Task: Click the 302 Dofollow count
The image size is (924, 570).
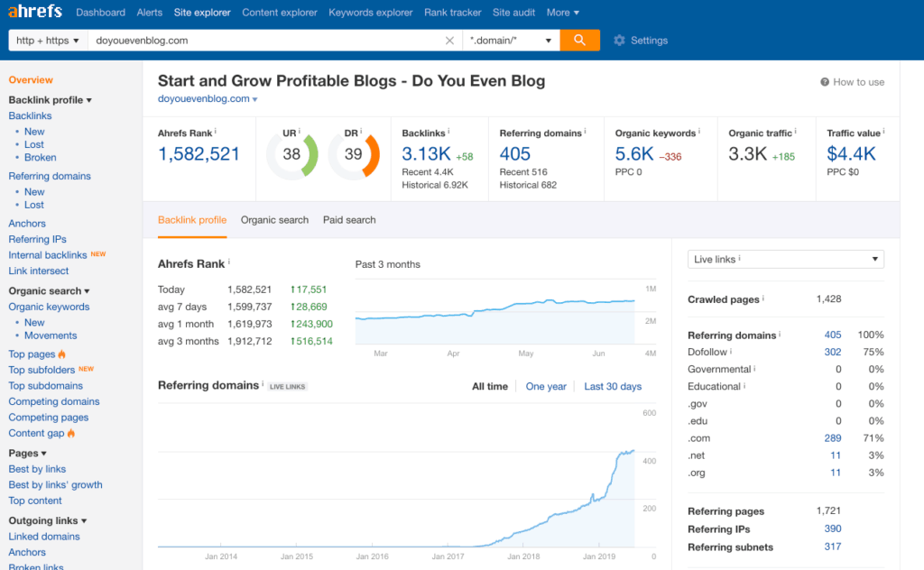Action: (x=833, y=352)
